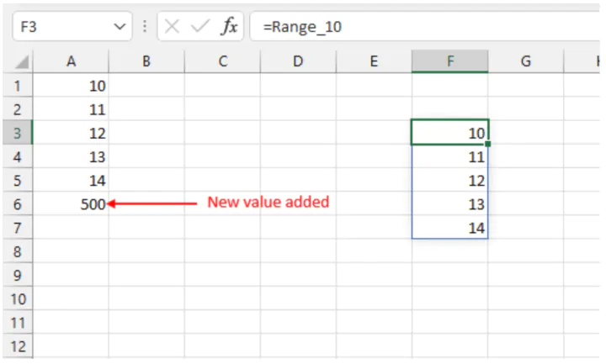Select row 10 header

coord(18,298)
